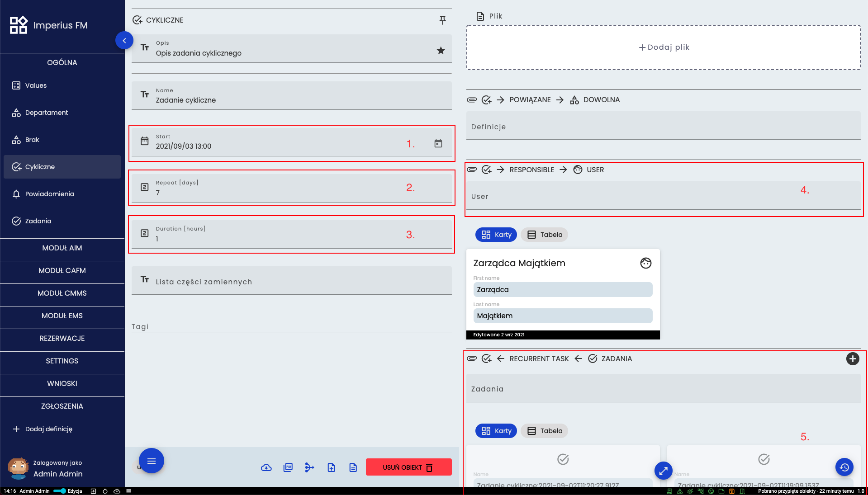Expand the MODUŁ EMS sidebar section

tap(62, 316)
